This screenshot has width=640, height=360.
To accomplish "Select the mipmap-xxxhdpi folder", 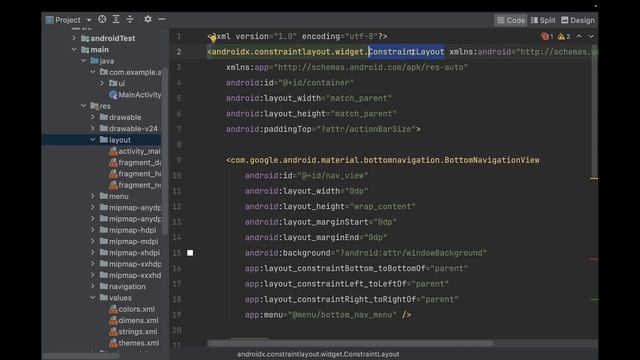I will click(135, 275).
